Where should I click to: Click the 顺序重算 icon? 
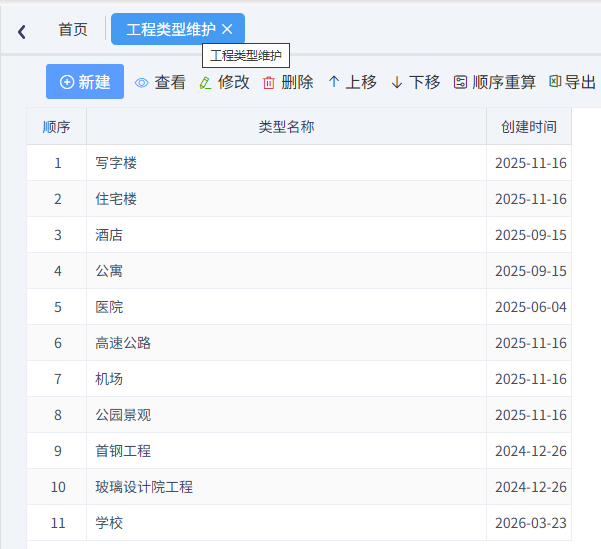(460, 82)
